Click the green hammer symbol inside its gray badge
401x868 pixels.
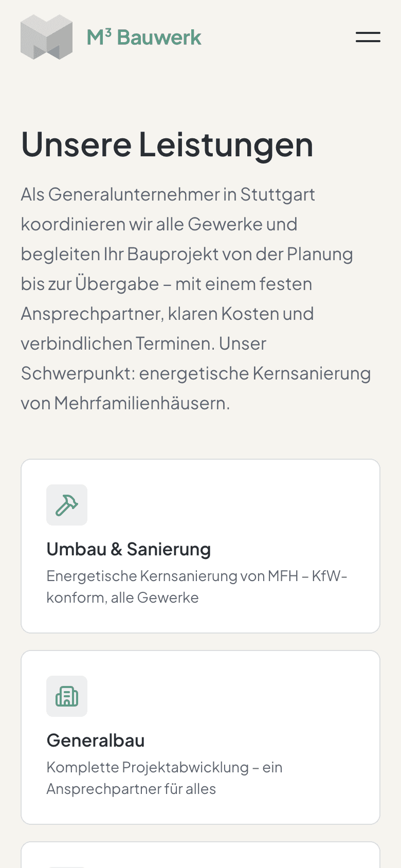point(67,505)
